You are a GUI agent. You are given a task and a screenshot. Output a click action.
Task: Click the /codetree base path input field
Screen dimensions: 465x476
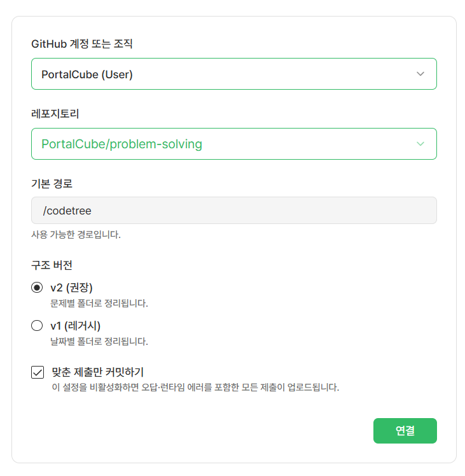pos(233,211)
